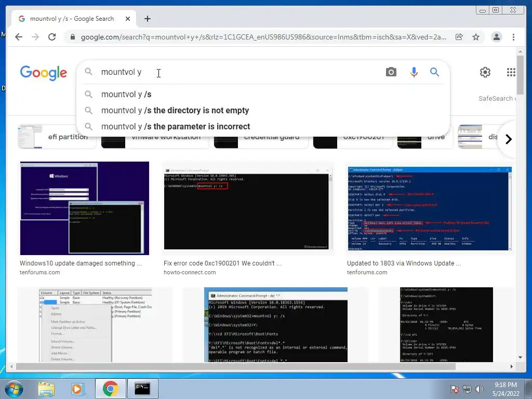The height and width of the screenshot is (399, 532).
Task: Bookmark this page with the star
Action: [476, 37]
